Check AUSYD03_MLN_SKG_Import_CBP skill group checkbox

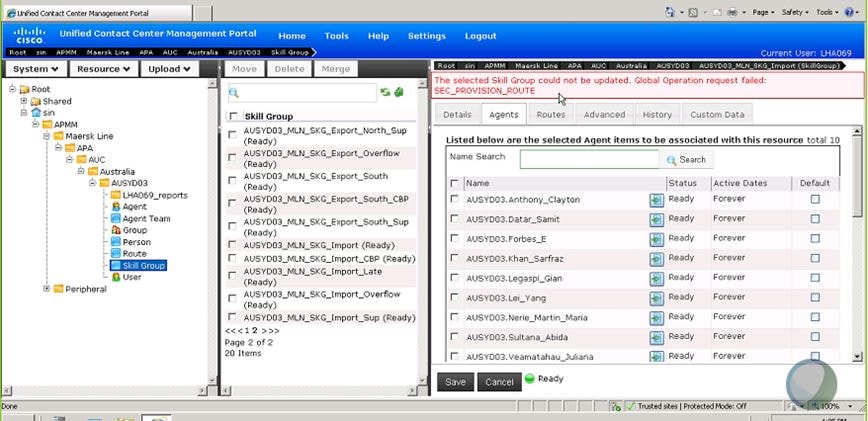pos(232,258)
